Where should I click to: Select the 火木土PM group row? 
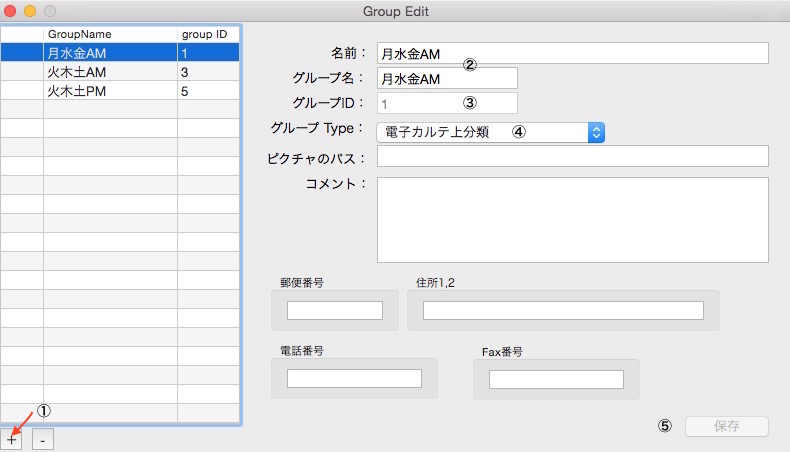[110, 91]
